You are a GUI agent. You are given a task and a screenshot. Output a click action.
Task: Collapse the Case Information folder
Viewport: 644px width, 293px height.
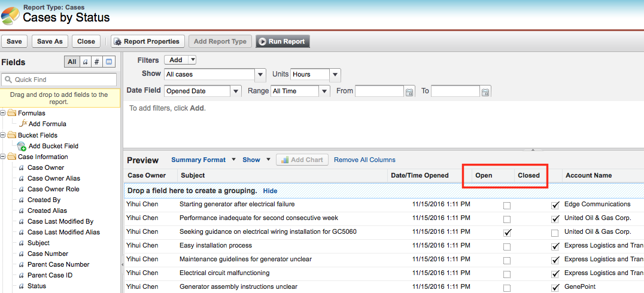point(3,157)
